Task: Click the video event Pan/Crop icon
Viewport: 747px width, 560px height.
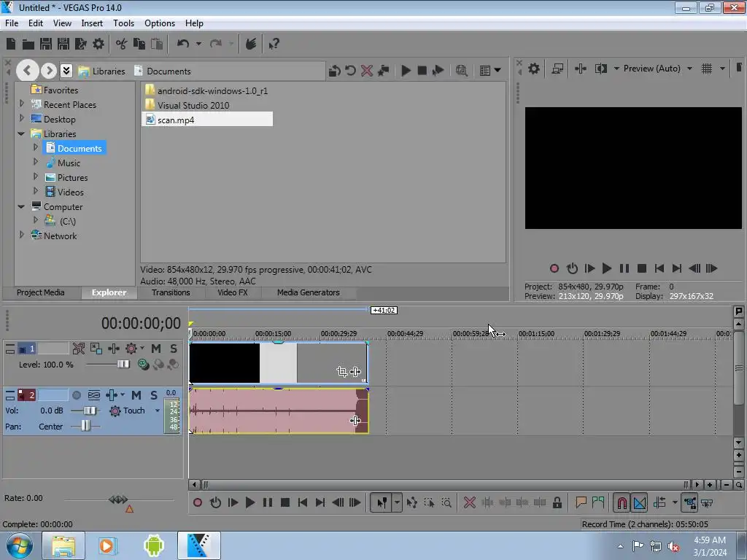Action: pyautogui.click(x=341, y=371)
